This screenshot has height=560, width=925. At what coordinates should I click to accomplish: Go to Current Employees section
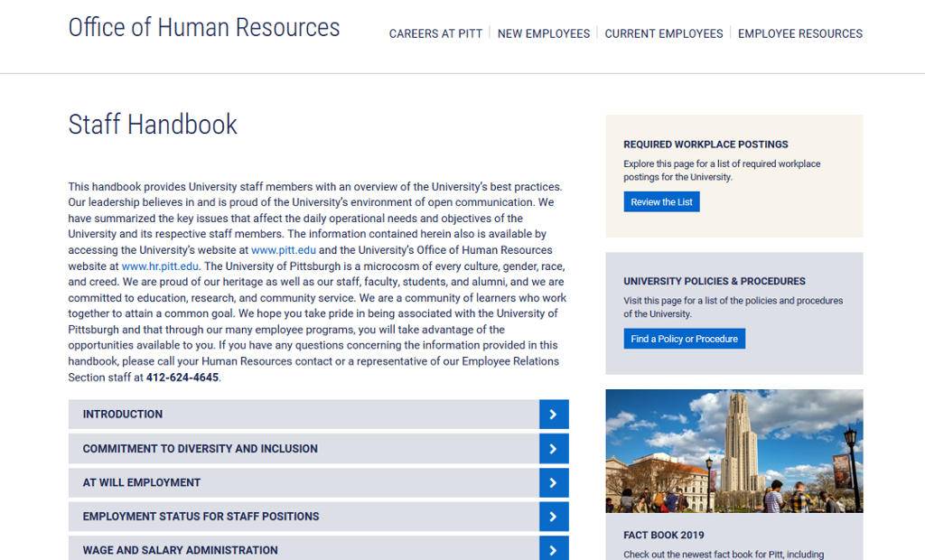664,33
